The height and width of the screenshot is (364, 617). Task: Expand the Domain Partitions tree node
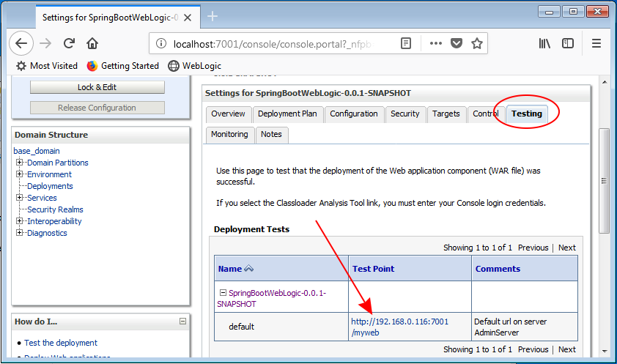pyautogui.click(x=19, y=162)
